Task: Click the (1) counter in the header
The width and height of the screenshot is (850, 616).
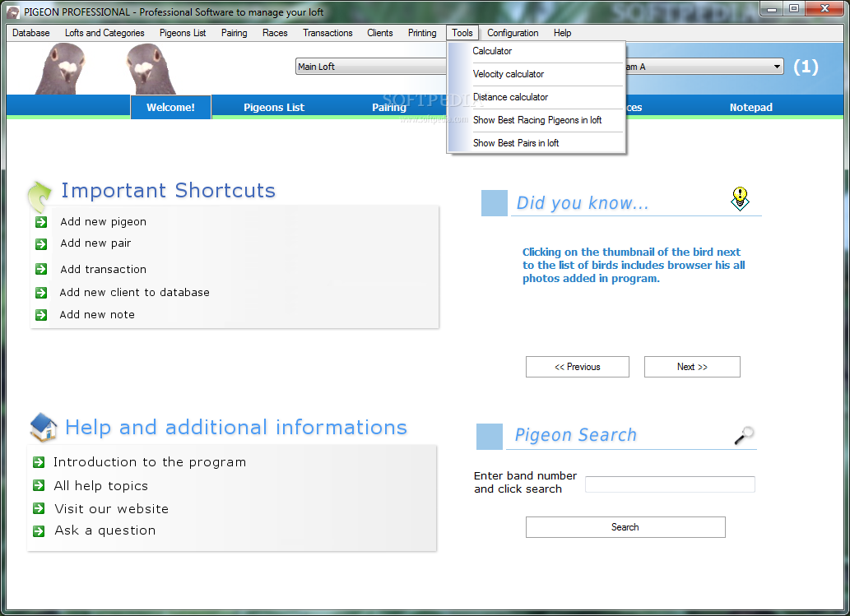Action: [806, 67]
